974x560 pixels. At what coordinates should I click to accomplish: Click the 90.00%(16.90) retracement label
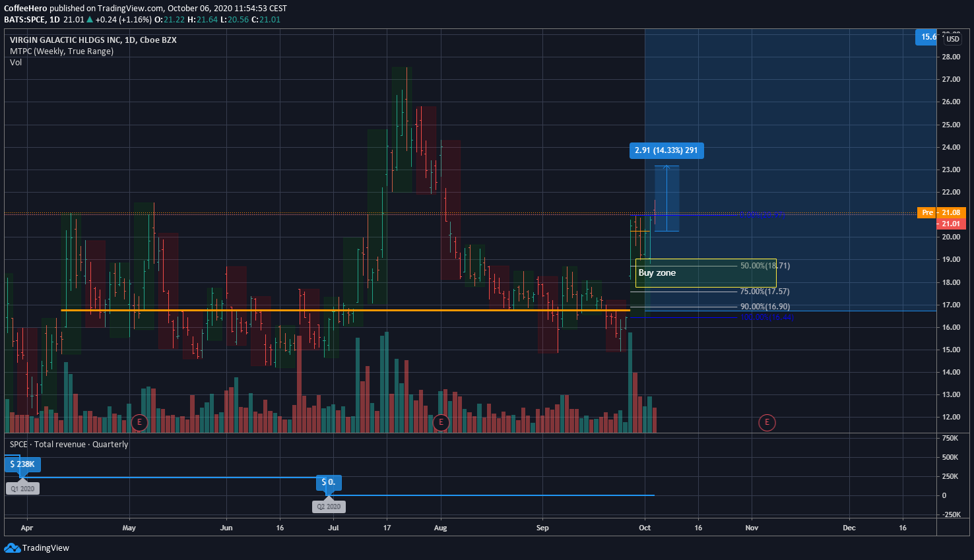tap(765, 307)
